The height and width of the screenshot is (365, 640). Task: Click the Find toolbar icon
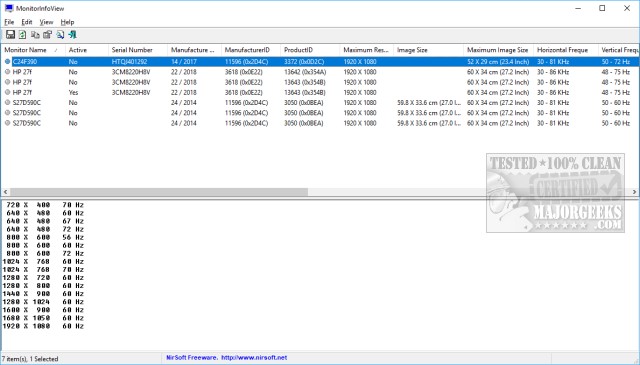point(60,35)
